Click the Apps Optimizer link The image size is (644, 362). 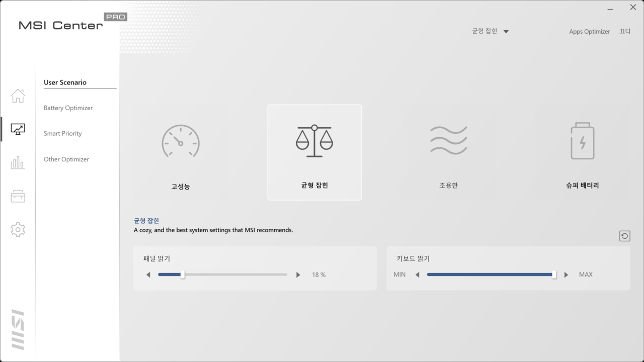(x=589, y=32)
